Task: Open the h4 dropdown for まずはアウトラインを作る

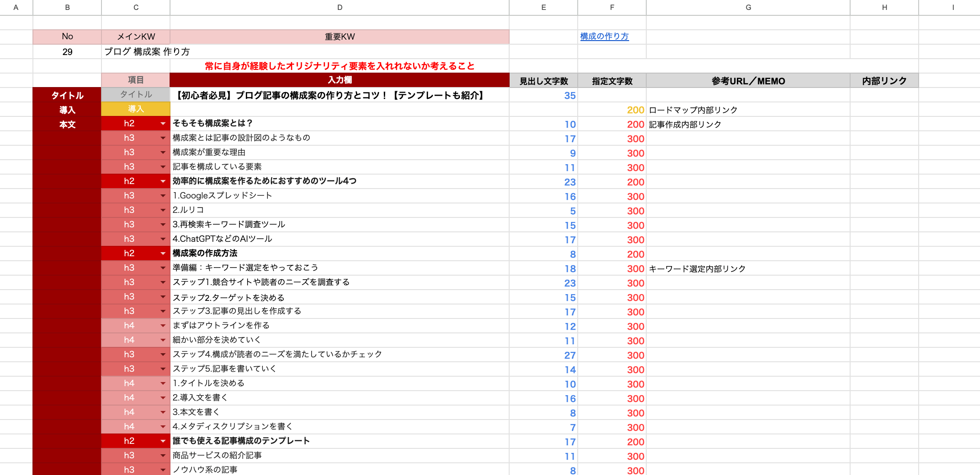Action: click(163, 326)
